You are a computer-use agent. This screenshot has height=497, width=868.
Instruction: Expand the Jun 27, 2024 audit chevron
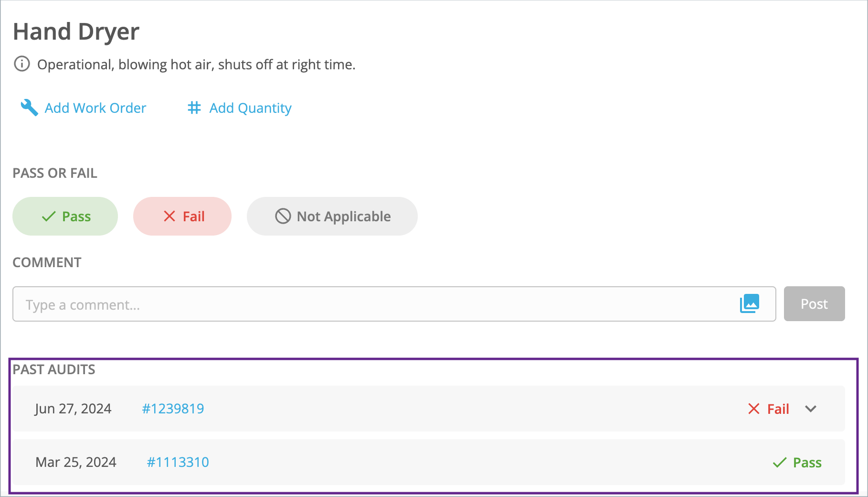pos(811,409)
